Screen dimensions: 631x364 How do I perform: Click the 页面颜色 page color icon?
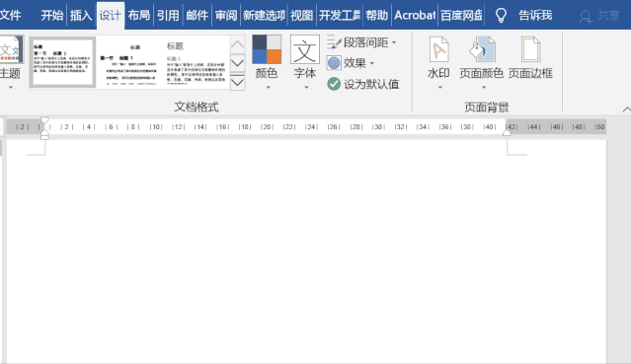(482, 49)
